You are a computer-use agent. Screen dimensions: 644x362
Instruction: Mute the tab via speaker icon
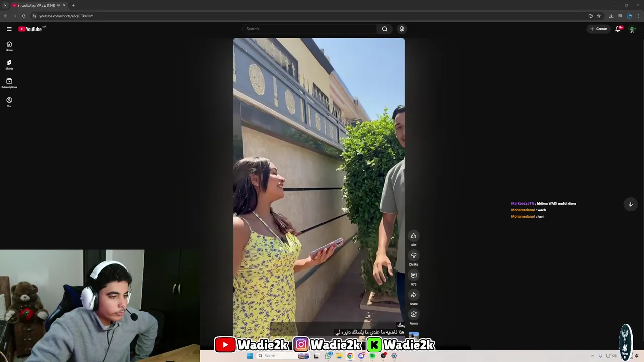point(58,5)
